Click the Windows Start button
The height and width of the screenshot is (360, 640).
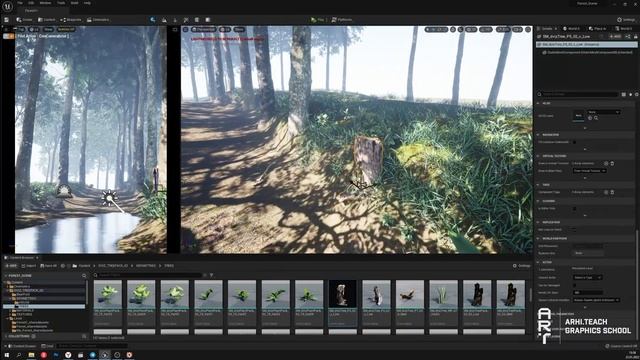(6, 355)
